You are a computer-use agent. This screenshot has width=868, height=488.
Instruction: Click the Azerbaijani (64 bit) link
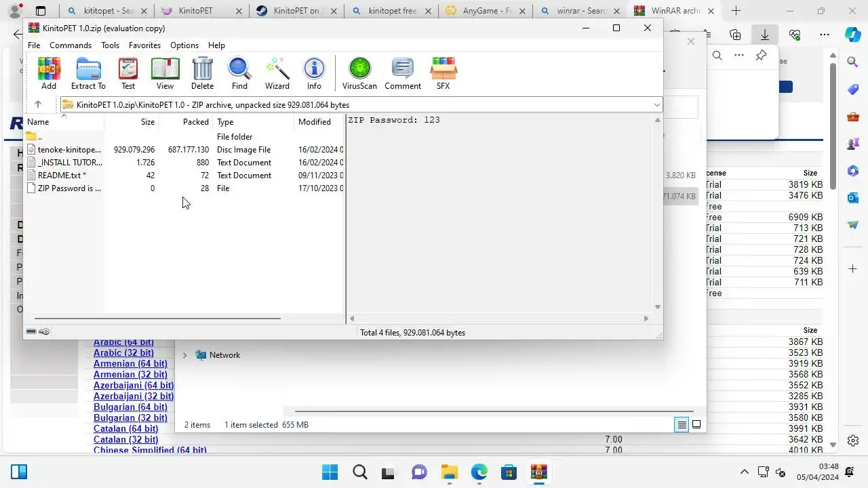[134, 386]
